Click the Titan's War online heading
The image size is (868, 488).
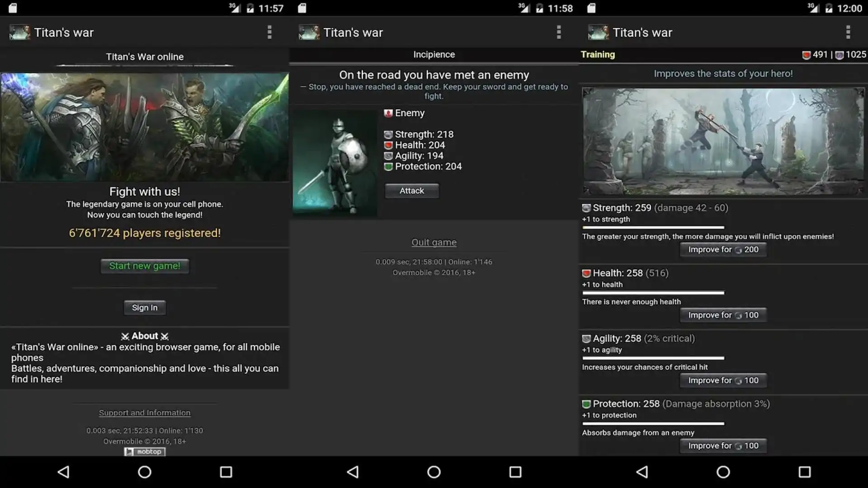[x=145, y=57]
